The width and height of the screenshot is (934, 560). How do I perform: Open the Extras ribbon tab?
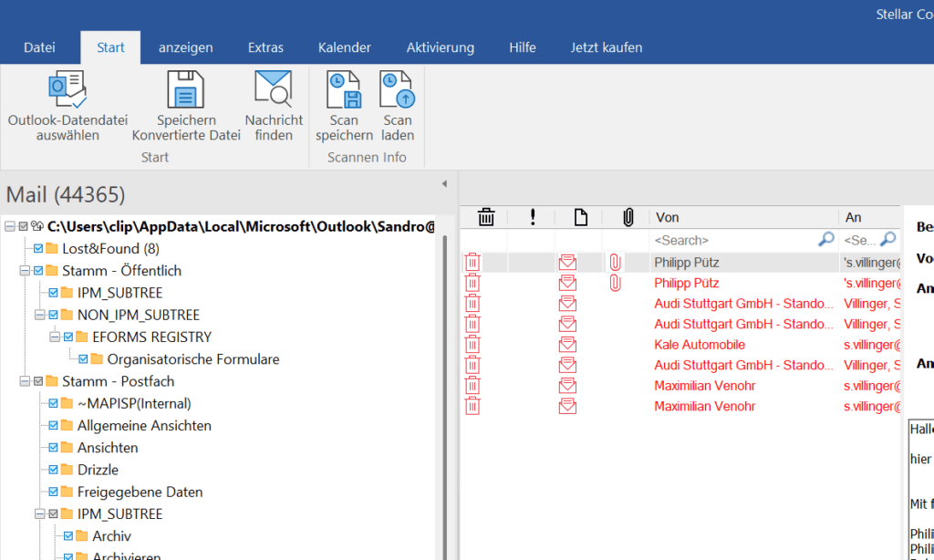[265, 47]
